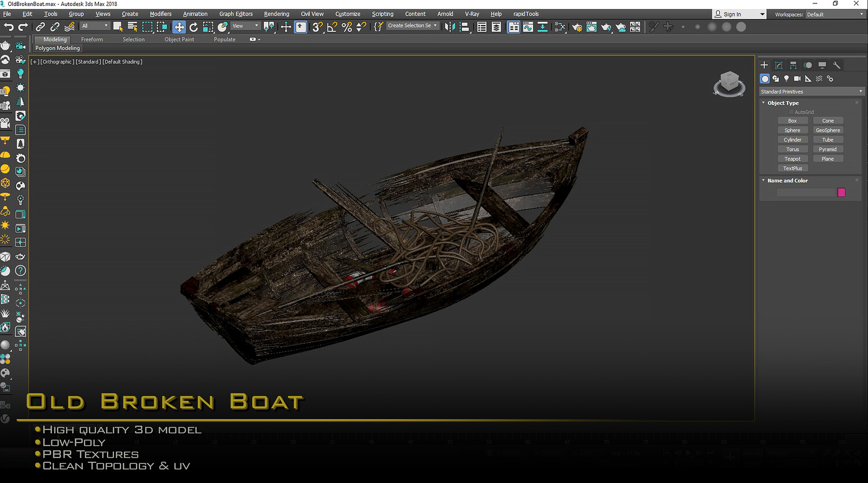The width and height of the screenshot is (868, 483).
Task: Activate the Select and Rotate tool
Action: point(194,27)
